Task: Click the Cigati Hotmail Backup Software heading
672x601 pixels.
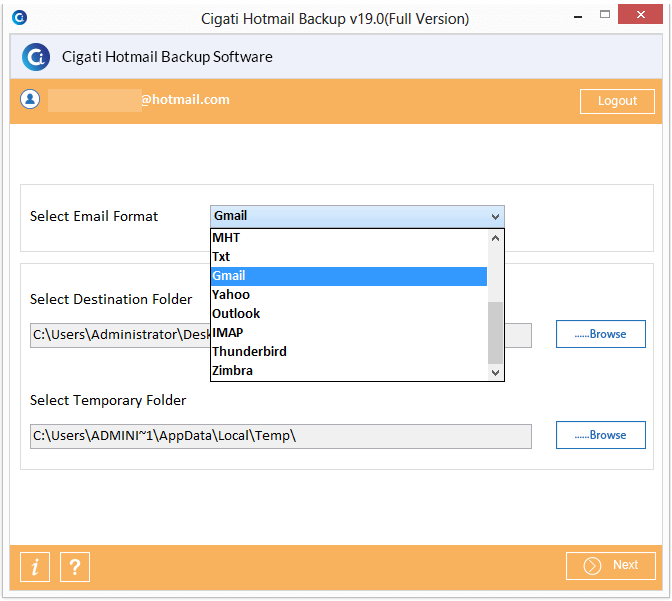Action: point(167,57)
